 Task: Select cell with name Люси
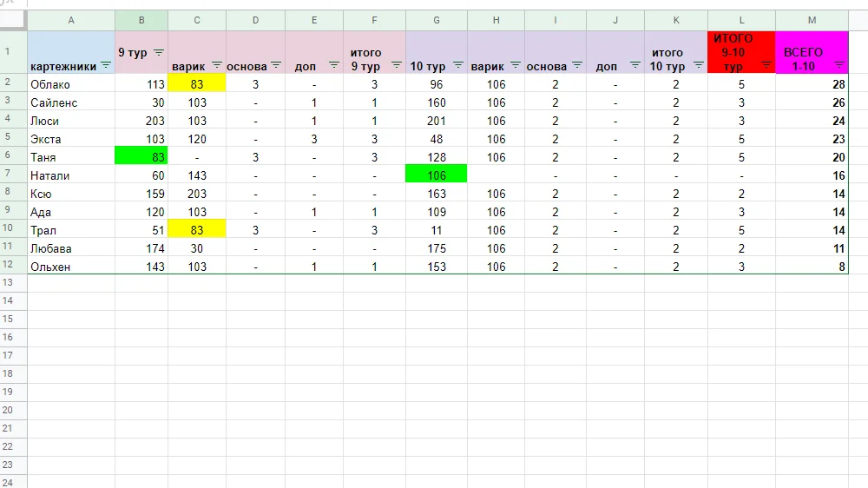71,121
